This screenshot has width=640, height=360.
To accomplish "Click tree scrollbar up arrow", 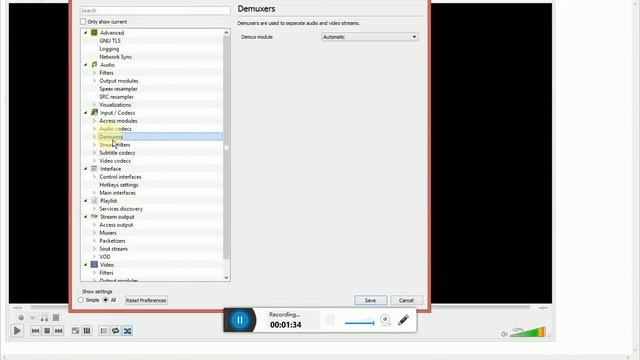I will pyautogui.click(x=227, y=32).
